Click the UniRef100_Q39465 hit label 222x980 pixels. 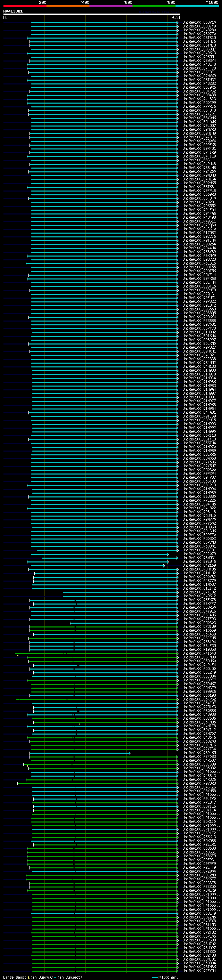click(199, 753)
